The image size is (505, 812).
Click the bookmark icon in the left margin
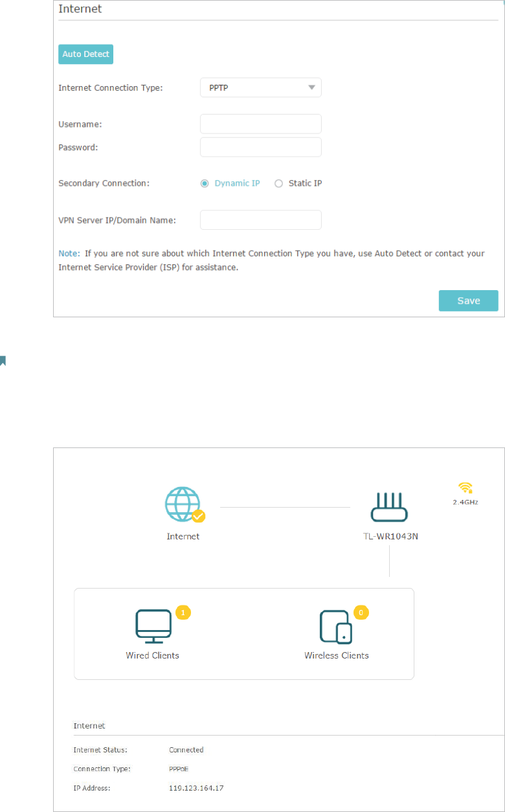click(3, 361)
